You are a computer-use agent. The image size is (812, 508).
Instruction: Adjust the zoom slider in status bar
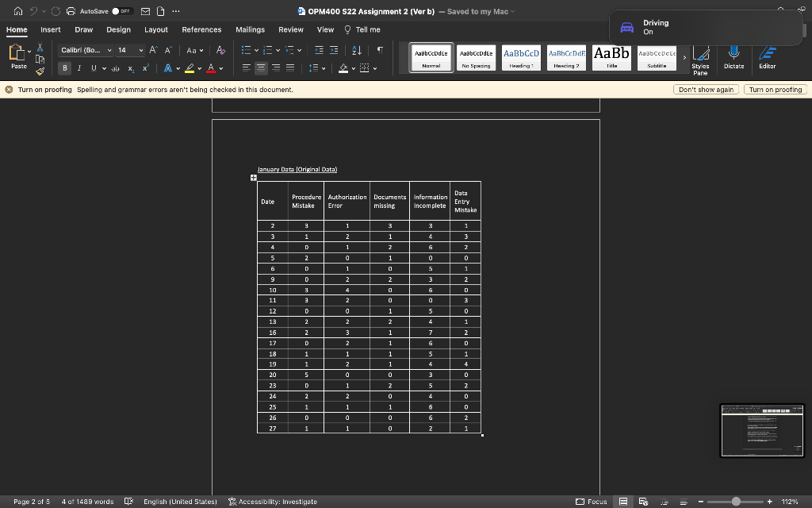pos(737,502)
